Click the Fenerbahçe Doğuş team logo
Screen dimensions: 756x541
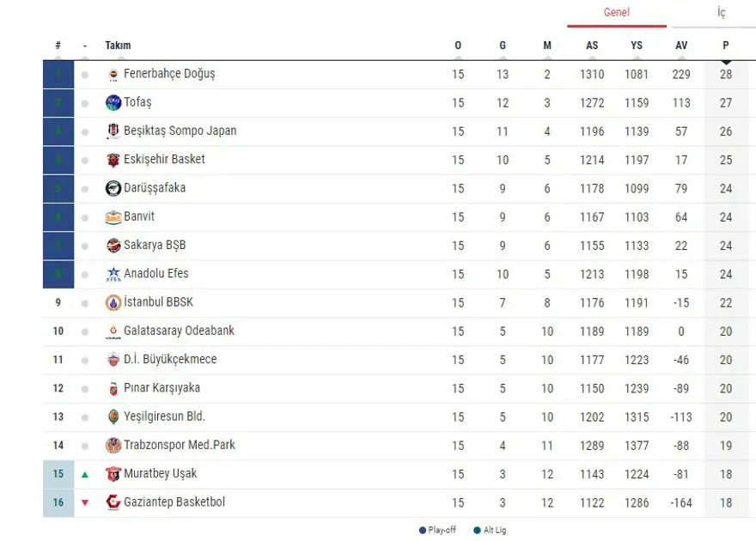(113, 75)
